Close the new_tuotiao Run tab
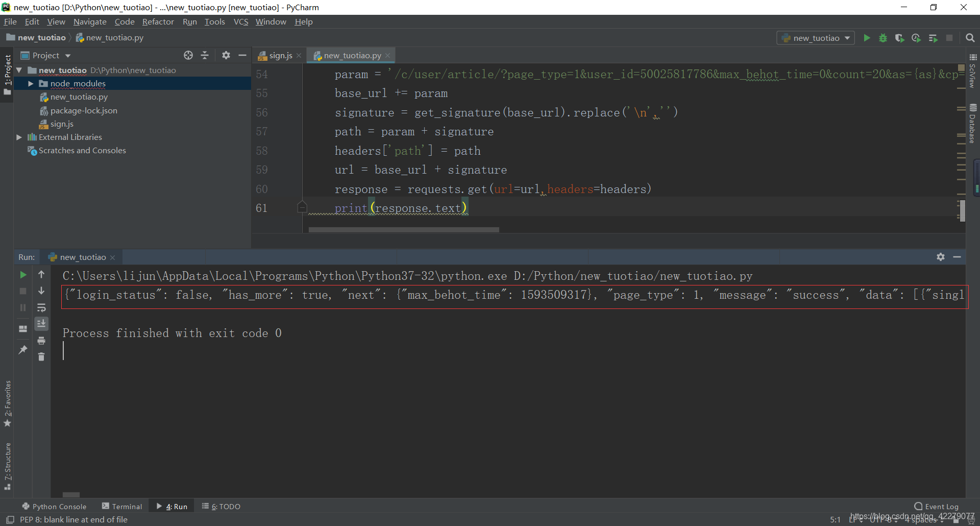Image resolution: width=980 pixels, height=526 pixels. point(113,257)
